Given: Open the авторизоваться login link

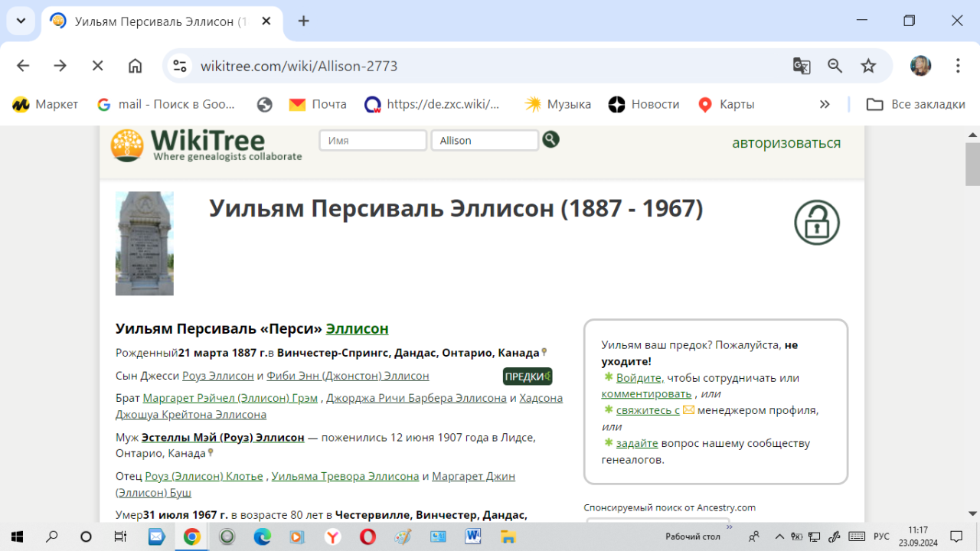Looking at the screenshot, I should pos(786,143).
